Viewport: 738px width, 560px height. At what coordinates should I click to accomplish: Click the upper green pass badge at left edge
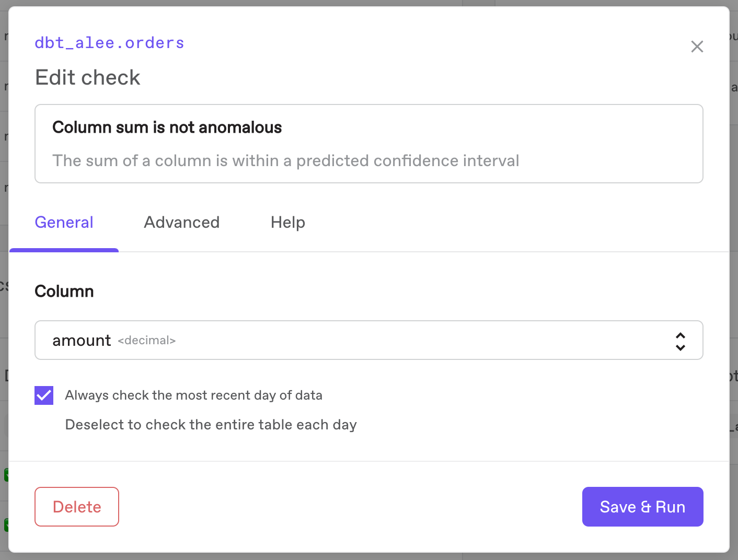tap(5, 474)
